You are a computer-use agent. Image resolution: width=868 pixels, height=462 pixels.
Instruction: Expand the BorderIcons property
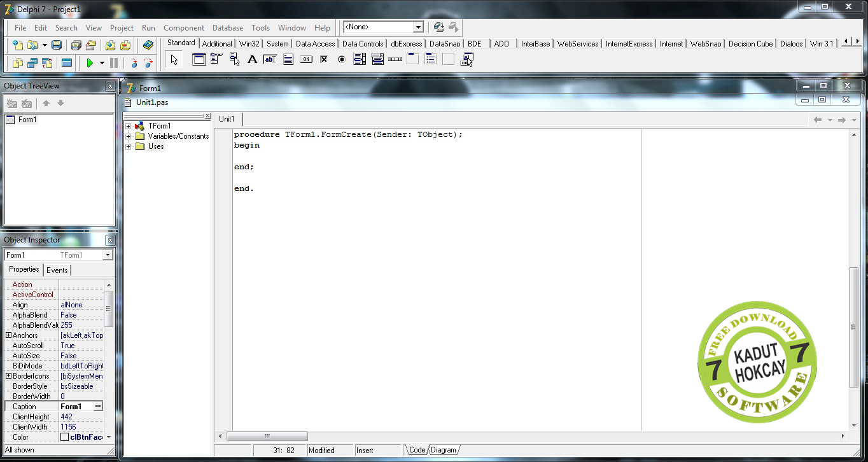9,376
